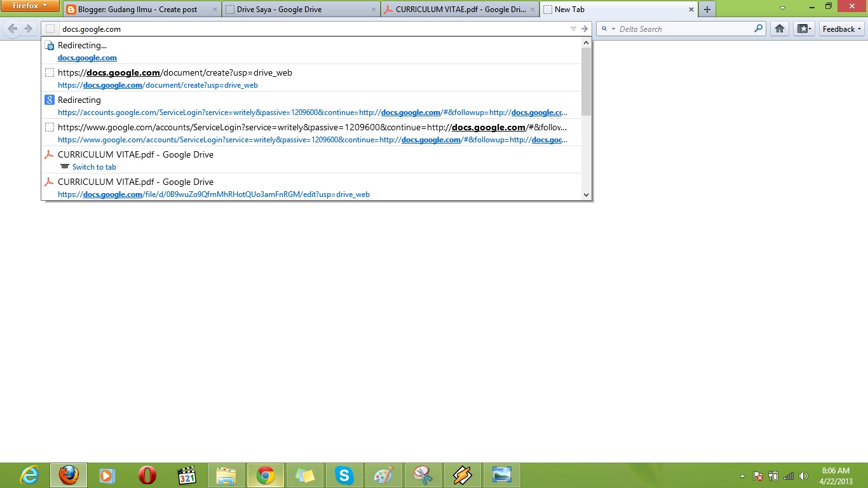This screenshot has width=868, height=488.
Task: Select the 'Redirecting' accounts.google.com suggestion
Action: coord(311,105)
